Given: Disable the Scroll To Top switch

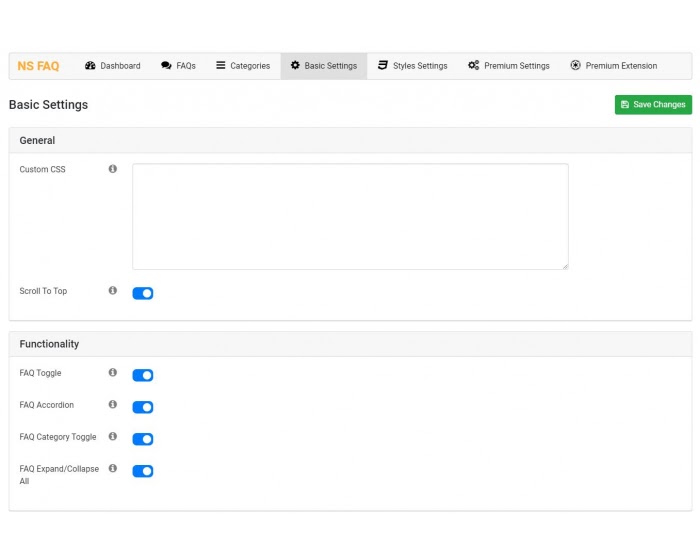Looking at the screenshot, I should coord(143,294).
